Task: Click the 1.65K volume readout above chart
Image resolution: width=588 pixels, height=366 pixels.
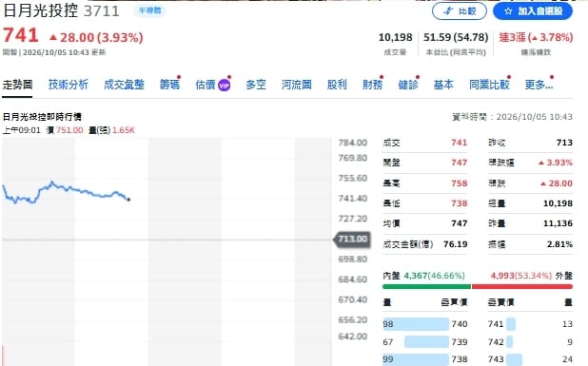Action: (124, 130)
